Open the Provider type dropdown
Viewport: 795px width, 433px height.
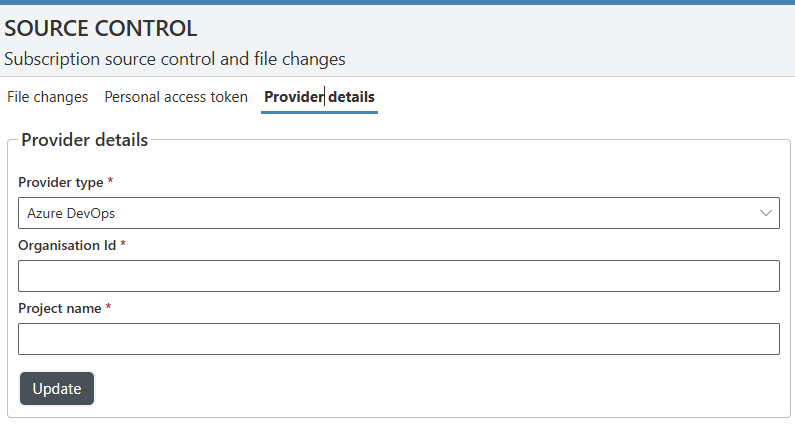click(x=398, y=213)
